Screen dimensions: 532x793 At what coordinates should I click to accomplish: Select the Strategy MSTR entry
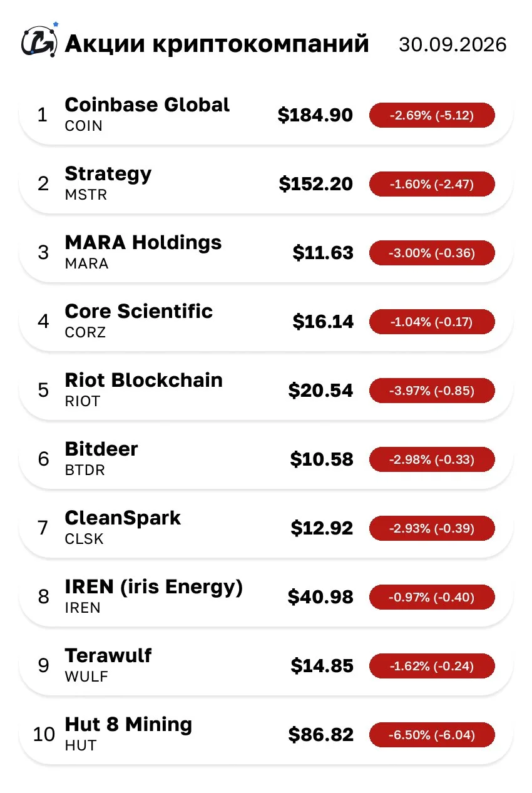point(266,184)
